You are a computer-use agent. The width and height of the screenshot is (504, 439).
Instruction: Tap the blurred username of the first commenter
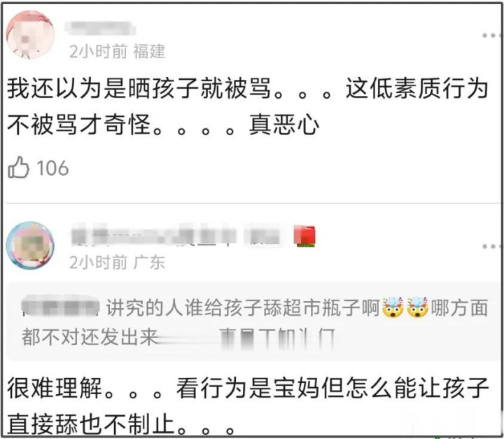(100, 28)
